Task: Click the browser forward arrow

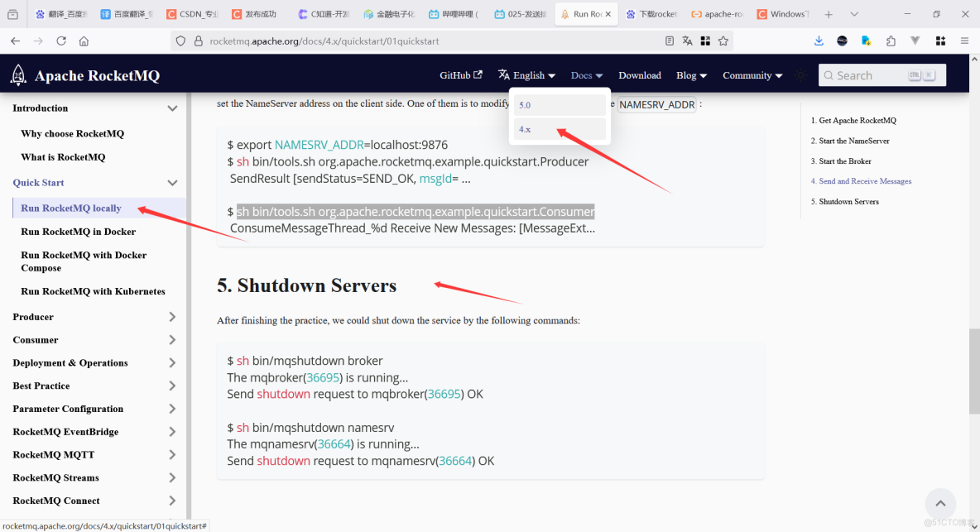Action: pos(38,41)
